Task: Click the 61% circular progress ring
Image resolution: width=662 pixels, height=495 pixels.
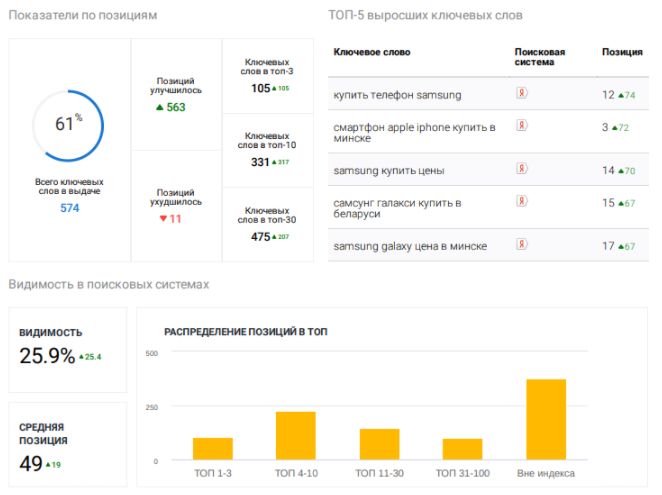Action: pos(68,125)
